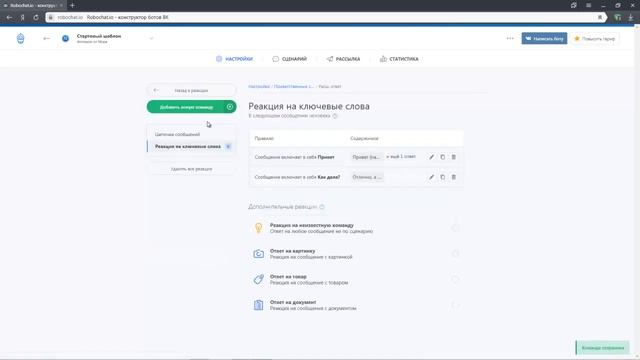Click the browser address bar
The image size is (640, 360).
(x=326, y=18)
